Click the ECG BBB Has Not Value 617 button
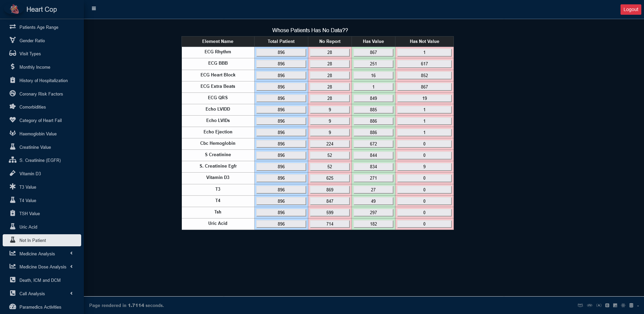This screenshot has width=644, height=314. tap(424, 64)
